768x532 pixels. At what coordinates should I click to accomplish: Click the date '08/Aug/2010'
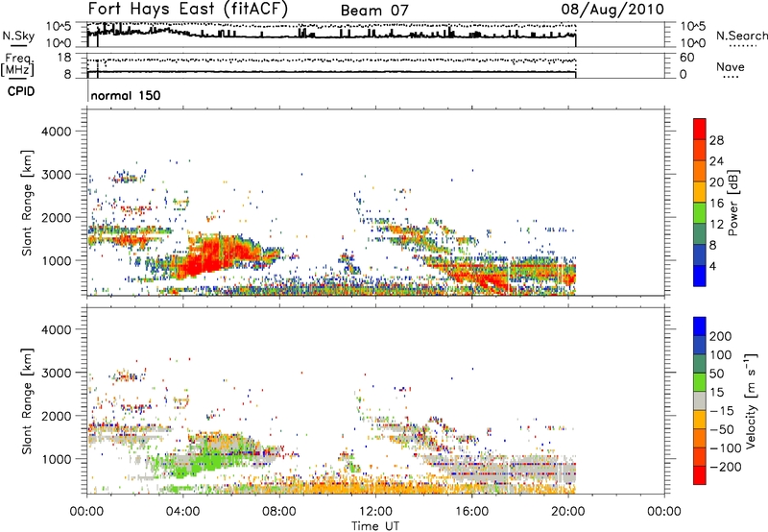(x=612, y=10)
